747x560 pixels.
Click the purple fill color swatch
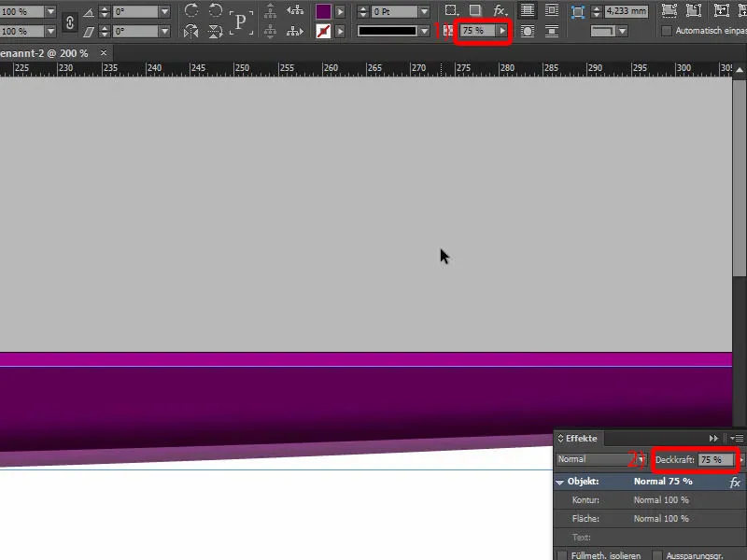[323, 11]
